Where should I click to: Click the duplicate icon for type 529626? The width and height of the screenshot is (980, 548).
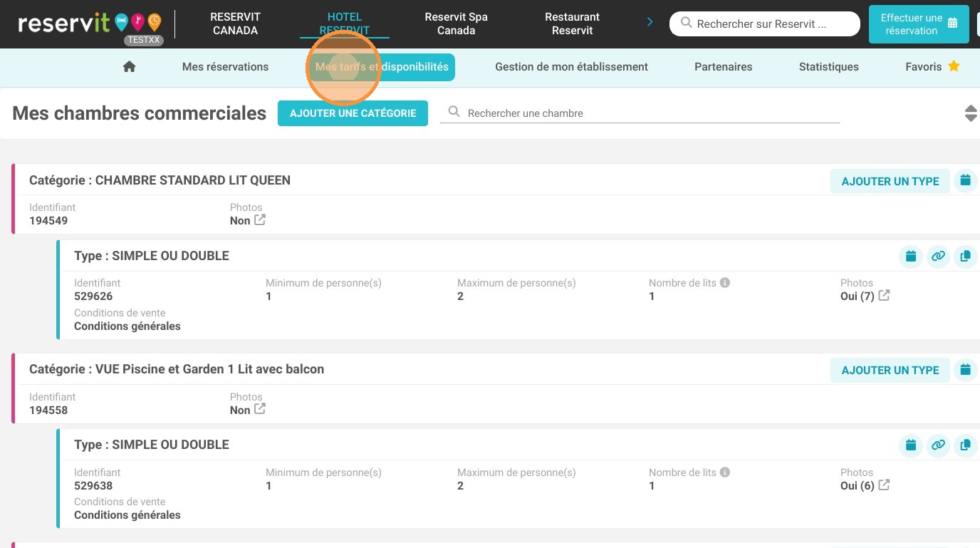point(965,257)
